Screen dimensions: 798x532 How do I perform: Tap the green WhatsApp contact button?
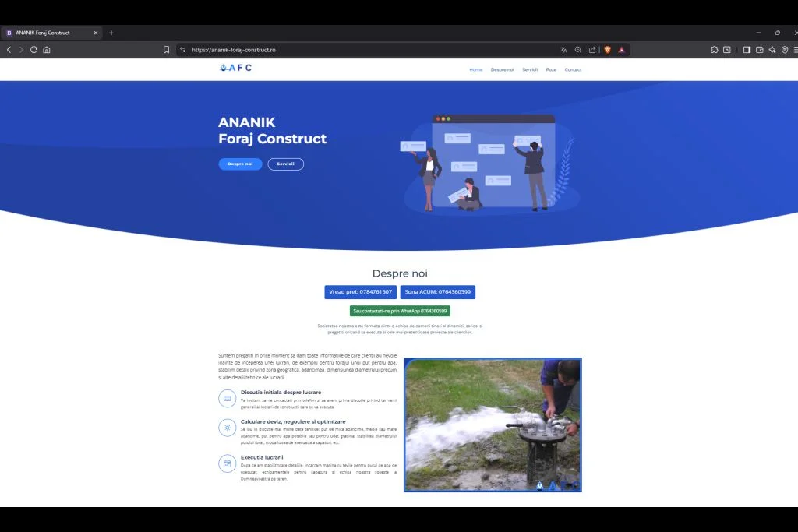pos(400,311)
